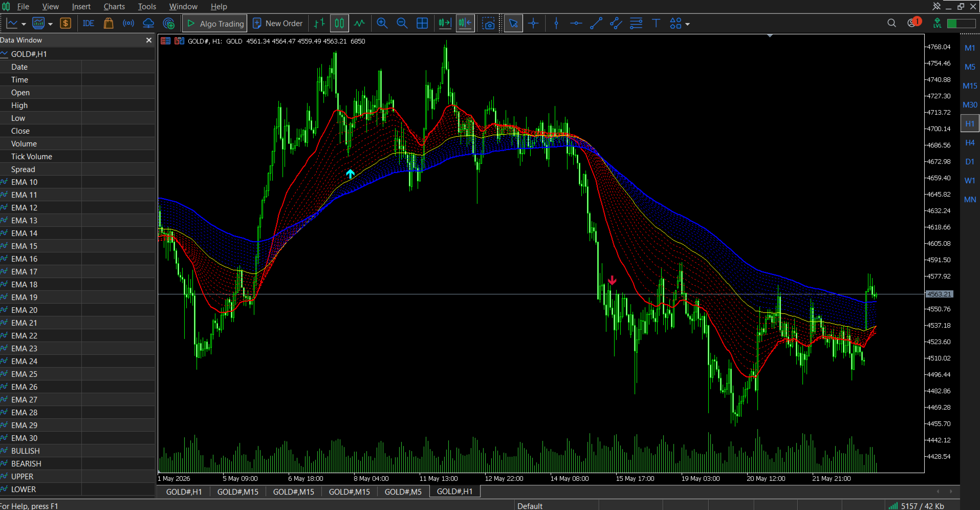Switch to M5 timeframe
The image size is (980, 510).
pos(970,67)
